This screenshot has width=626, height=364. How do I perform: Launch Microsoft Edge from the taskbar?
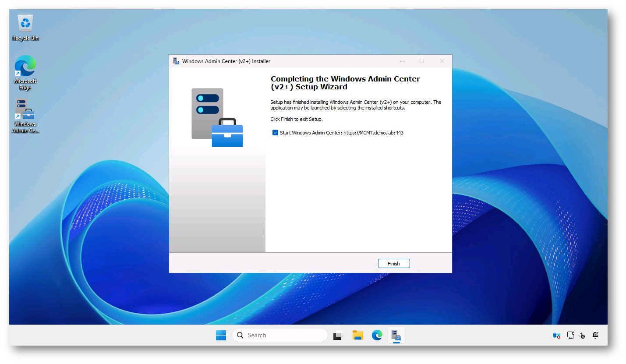pyautogui.click(x=377, y=335)
